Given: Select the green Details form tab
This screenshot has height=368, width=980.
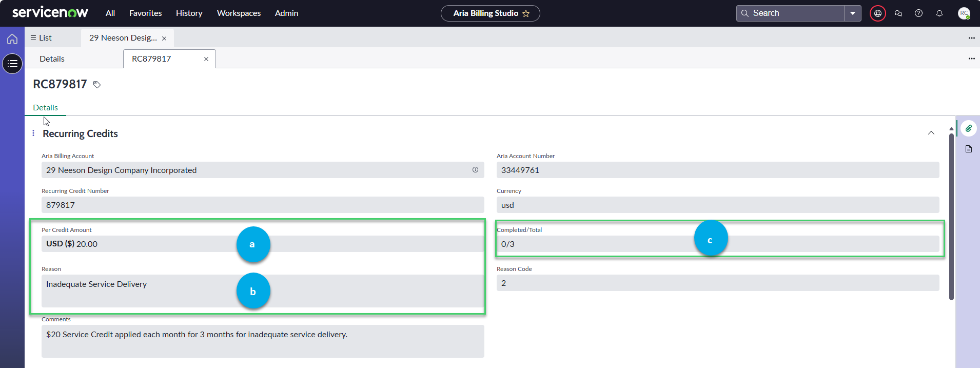Looking at the screenshot, I should tap(45, 108).
